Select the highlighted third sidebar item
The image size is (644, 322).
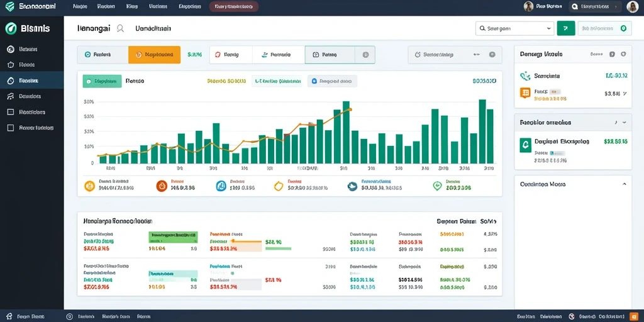click(31, 80)
